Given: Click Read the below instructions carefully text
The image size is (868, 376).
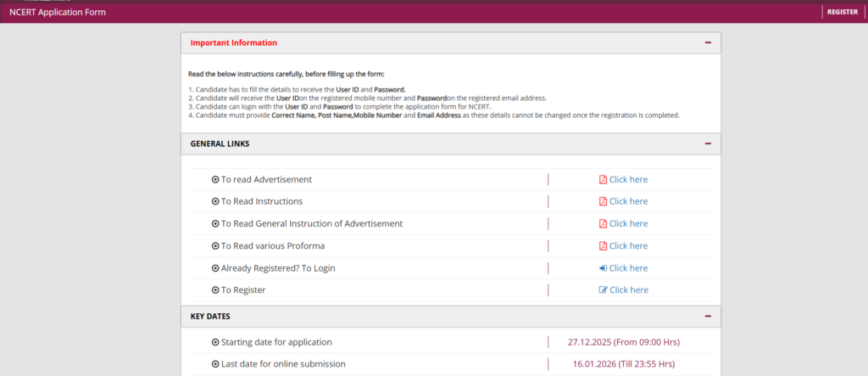Looking at the screenshot, I should pyautogui.click(x=287, y=74).
